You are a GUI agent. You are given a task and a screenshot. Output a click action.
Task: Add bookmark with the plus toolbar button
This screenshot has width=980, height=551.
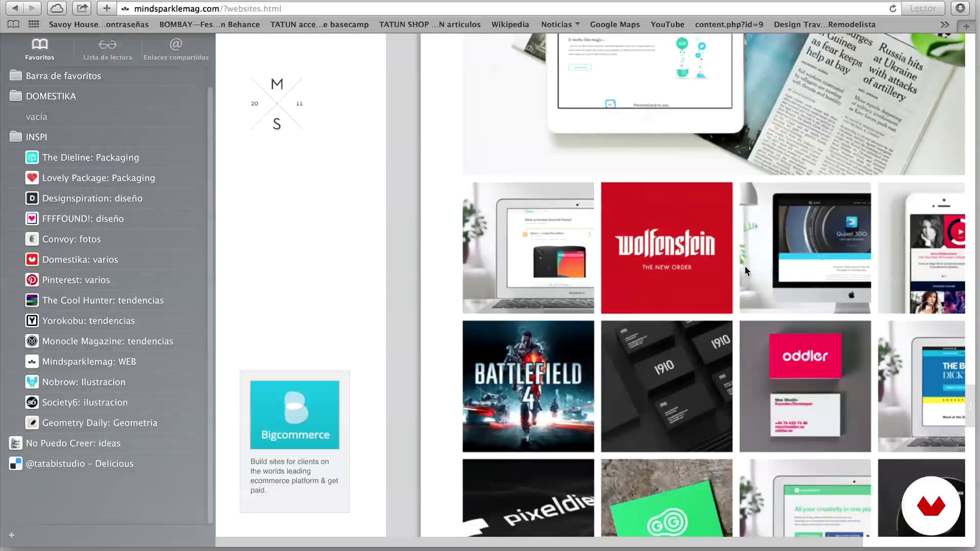[106, 8]
